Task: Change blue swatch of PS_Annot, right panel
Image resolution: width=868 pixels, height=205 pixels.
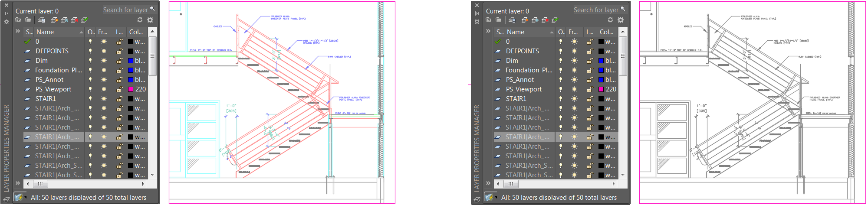Action: pyautogui.click(x=601, y=80)
